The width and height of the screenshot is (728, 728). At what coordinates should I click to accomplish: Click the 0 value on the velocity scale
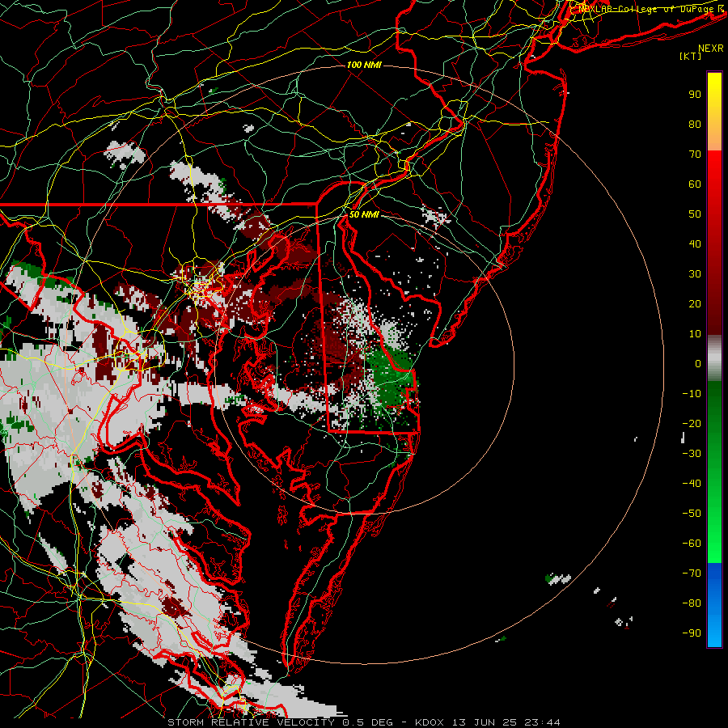tap(698, 364)
